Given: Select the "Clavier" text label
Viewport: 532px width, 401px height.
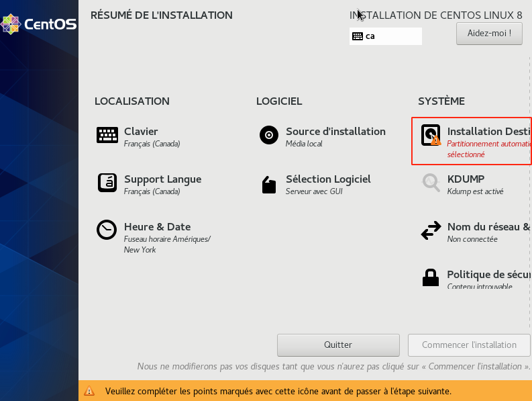Looking at the screenshot, I should [x=141, y=132].
